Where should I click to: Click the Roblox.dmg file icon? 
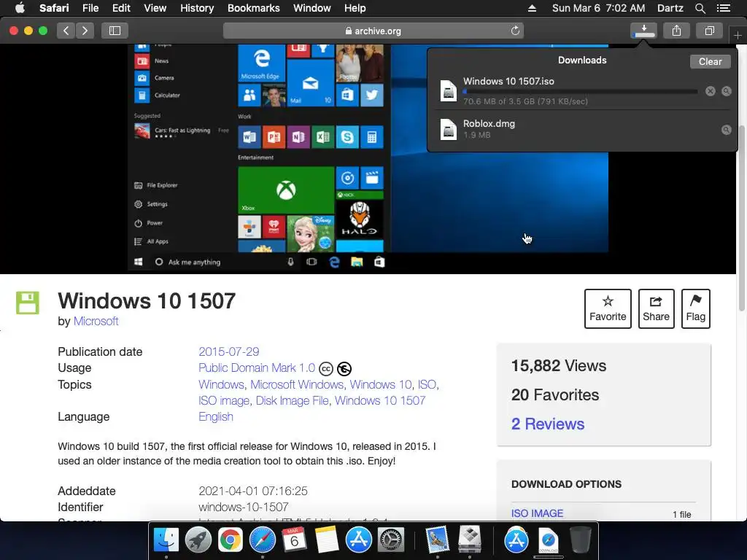pyautogui.click(x=449, y=129)
